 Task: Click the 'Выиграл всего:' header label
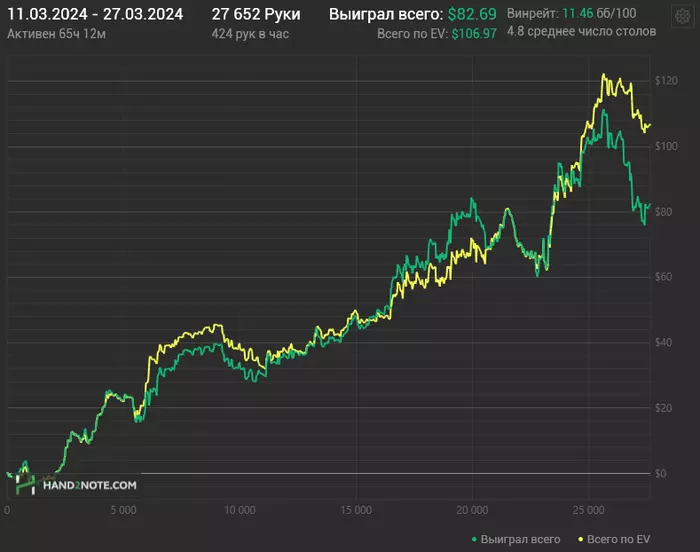click(x=386, y=14)
